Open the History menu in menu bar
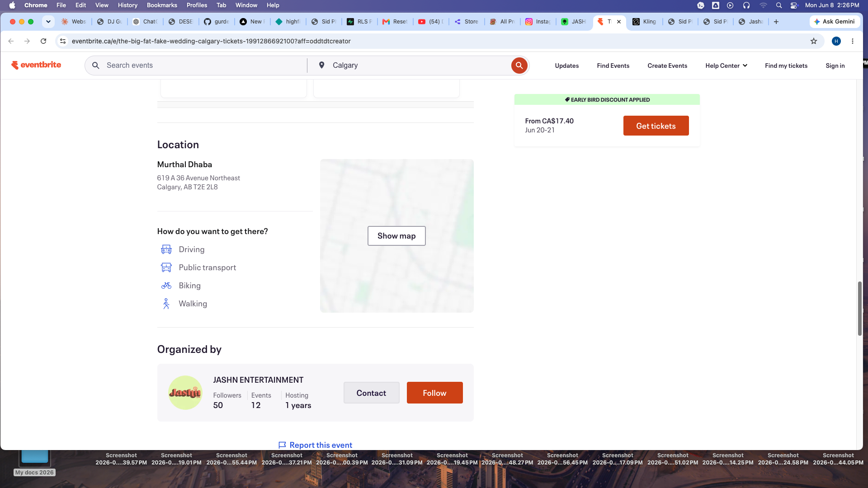Viewport: 868px width, 488px height. click(x=127, y=5)
